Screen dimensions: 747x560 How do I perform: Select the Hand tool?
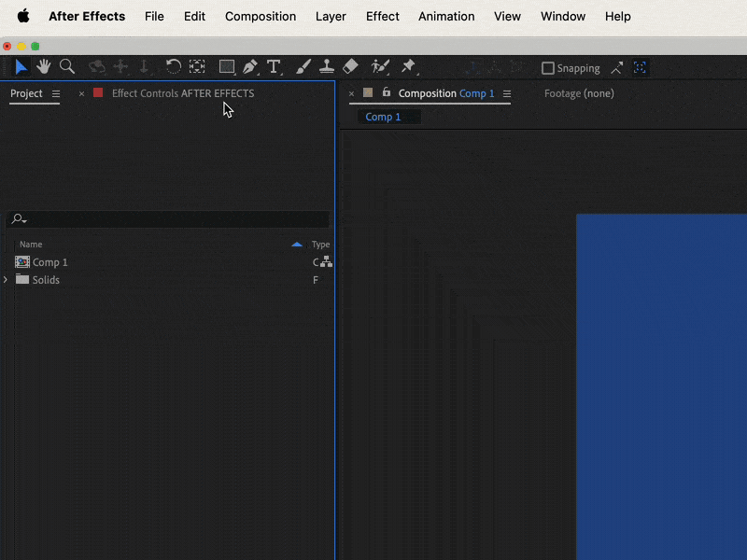click(x=43, y=67)
